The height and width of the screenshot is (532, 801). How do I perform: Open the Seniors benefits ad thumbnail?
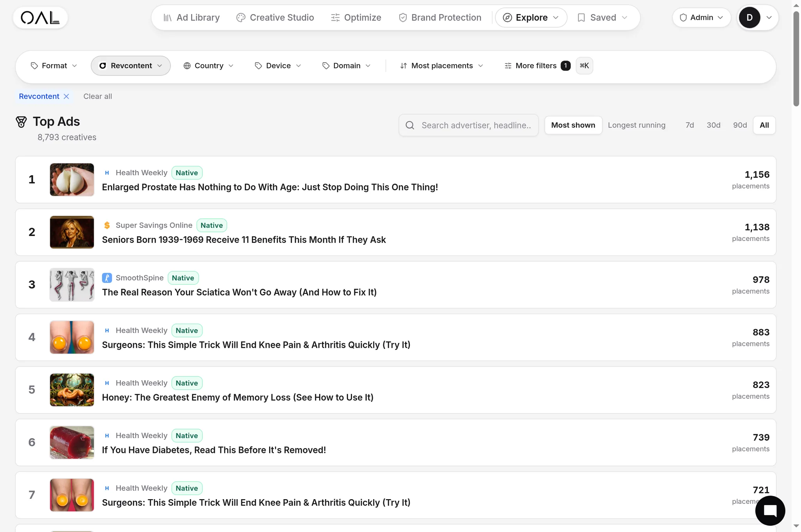pyautogui.click(x=72, y=232)
